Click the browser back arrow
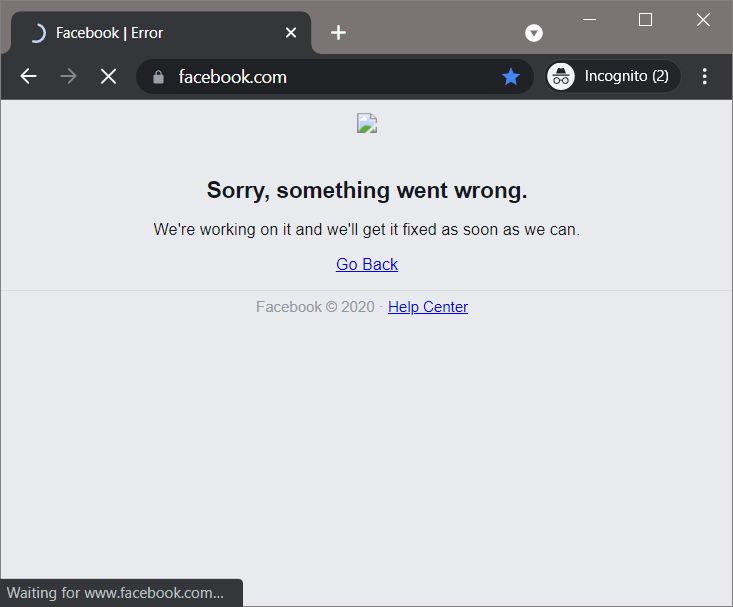 (28, 77)
